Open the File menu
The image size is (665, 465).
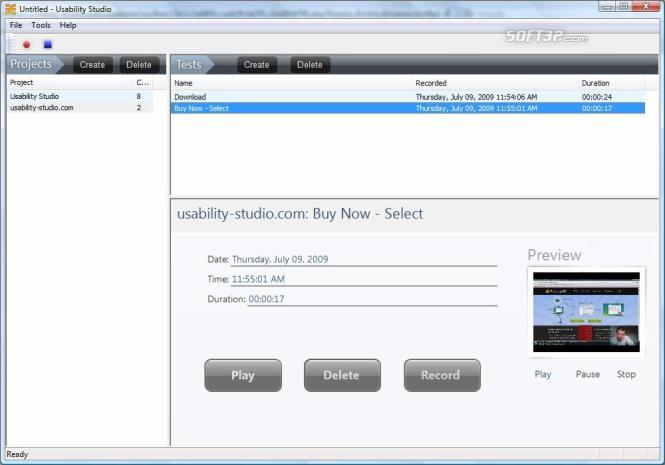tap(16, 25)
